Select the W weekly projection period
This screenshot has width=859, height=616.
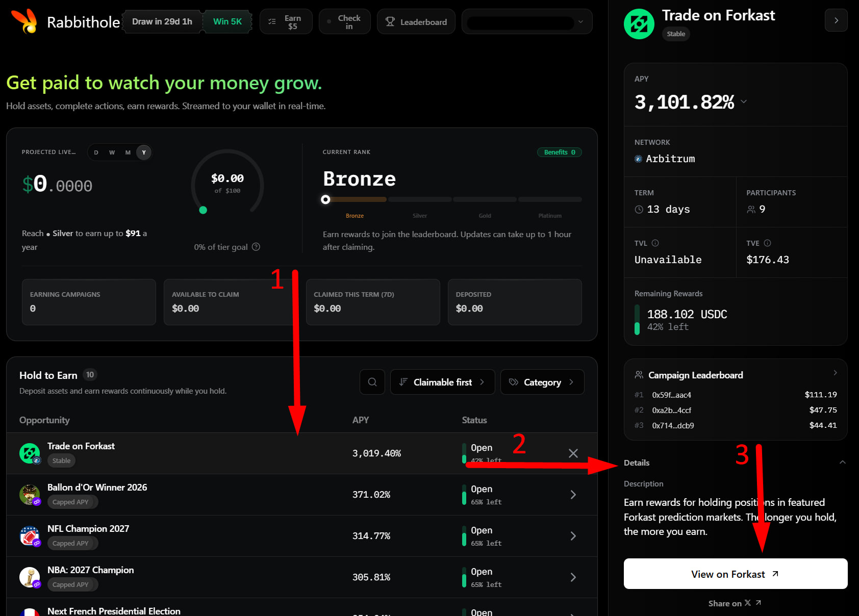click(x=112, y=152)
